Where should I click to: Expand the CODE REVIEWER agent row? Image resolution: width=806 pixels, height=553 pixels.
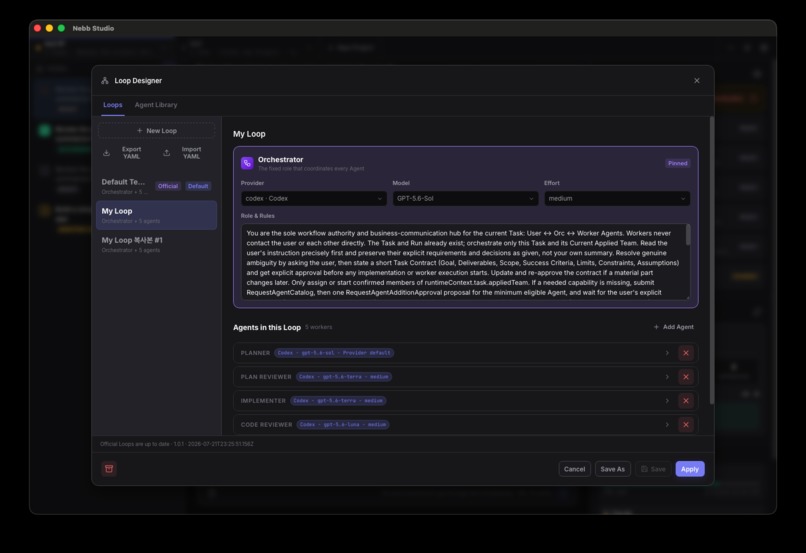667,425
